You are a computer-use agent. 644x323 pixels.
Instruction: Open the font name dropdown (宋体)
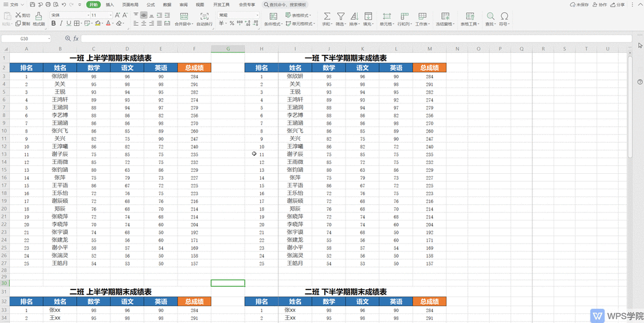pos(88,15)
